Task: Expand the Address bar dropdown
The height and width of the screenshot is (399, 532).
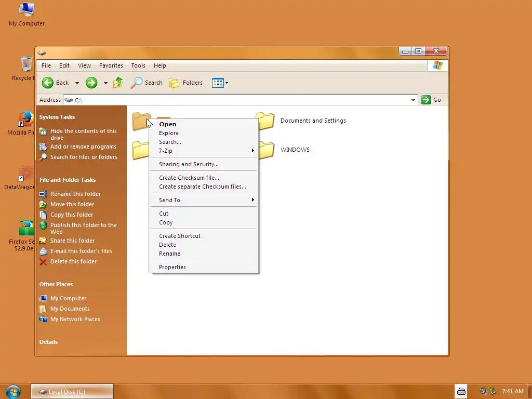Action: (413, 100)
